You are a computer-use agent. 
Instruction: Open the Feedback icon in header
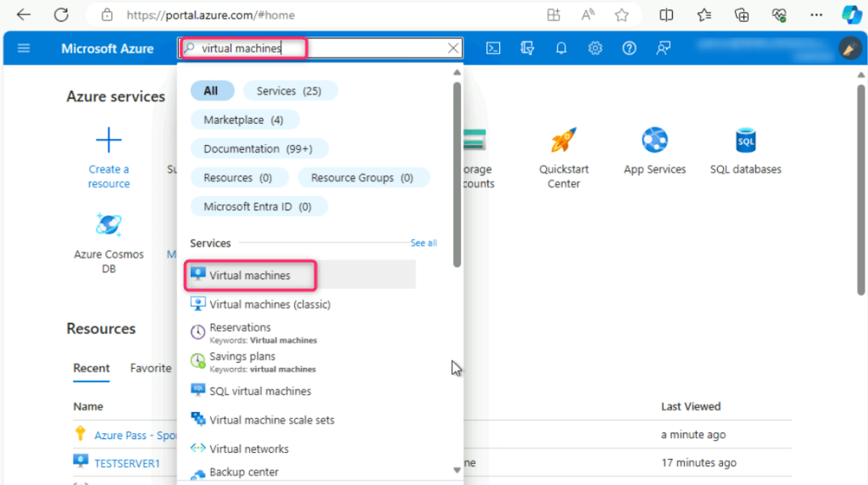(x=664, y=48)
